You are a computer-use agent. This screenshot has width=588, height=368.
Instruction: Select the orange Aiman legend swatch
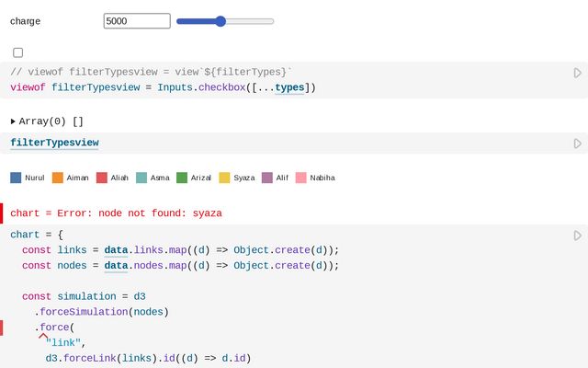(x=58, y=178)
